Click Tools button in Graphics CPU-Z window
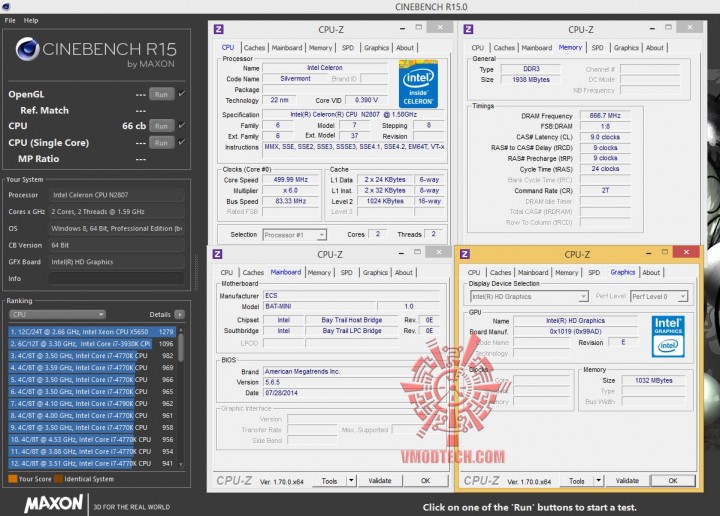Image resolution: width=720 pixels, height=516 pixels. click(577, 481)
